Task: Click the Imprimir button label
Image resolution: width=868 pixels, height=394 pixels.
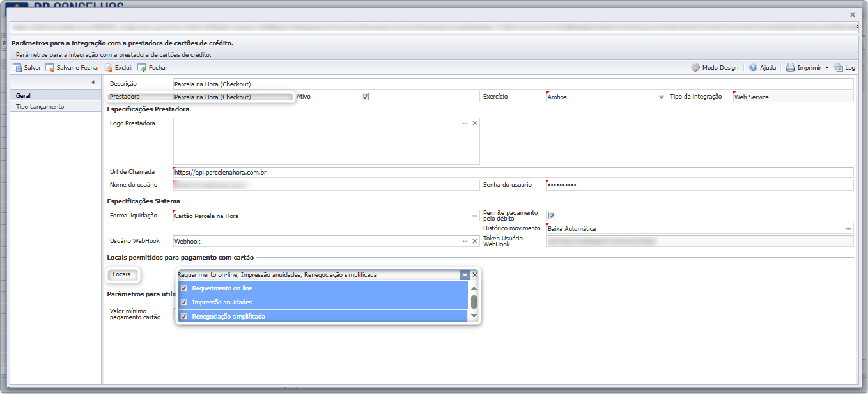Action: [x=809, y=67]
